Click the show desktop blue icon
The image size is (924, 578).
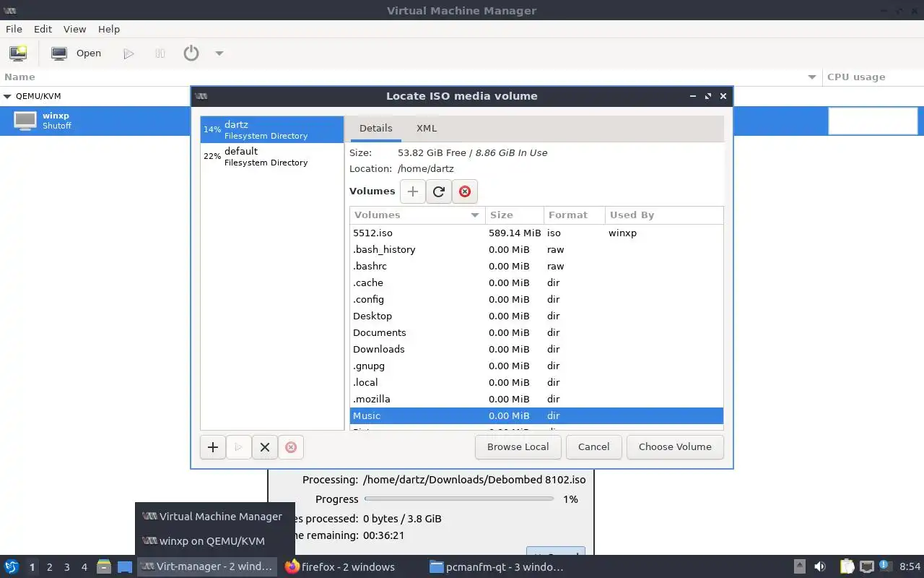(125, 567)
